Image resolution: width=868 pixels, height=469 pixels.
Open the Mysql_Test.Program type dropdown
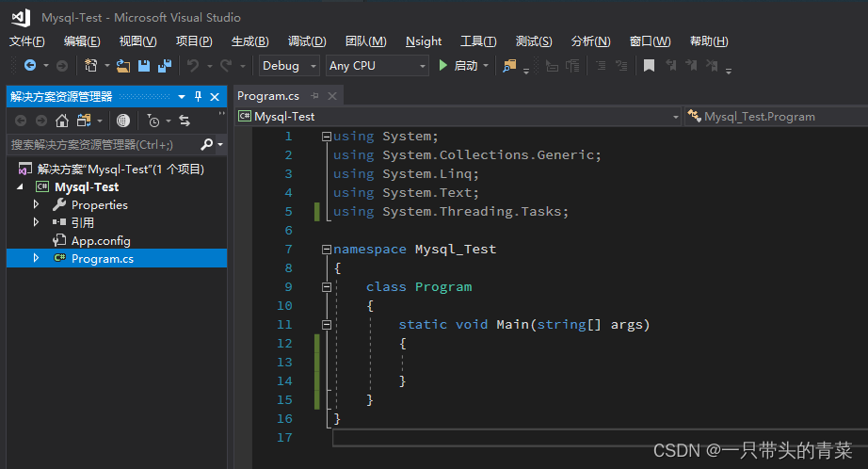[776, 116]
